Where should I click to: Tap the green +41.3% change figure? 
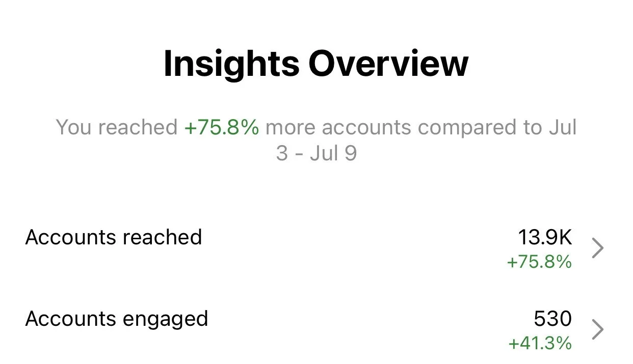pyautogui.click(x=540, y=343)
